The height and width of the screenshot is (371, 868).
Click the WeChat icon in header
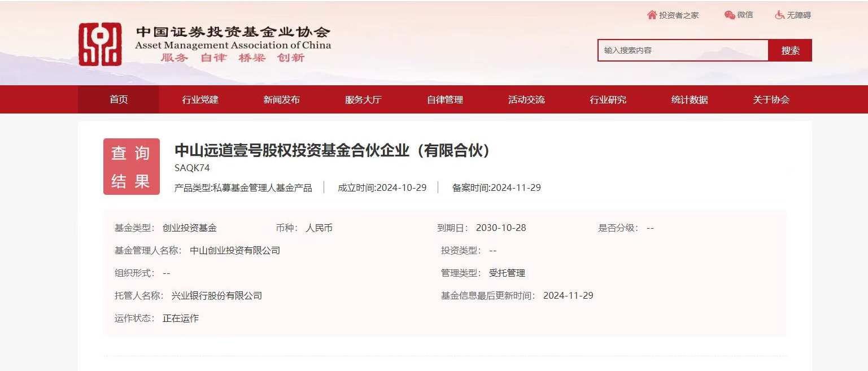point(730,15)
